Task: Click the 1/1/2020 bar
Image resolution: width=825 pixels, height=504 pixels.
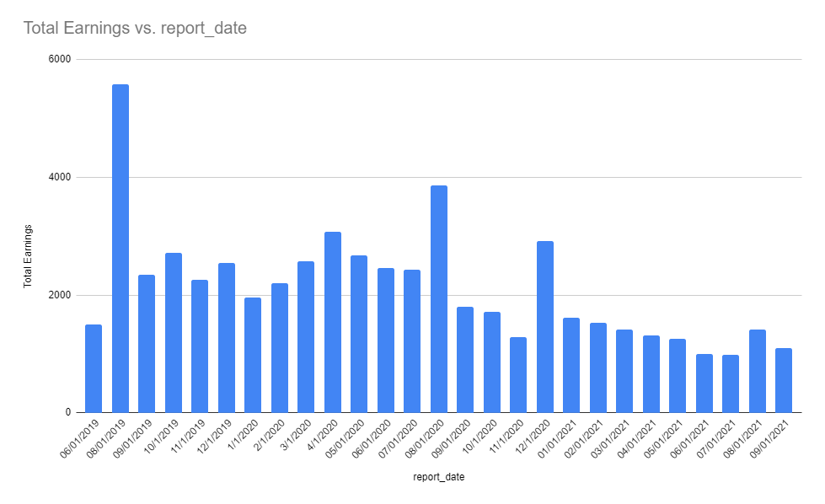Action: 253,355
